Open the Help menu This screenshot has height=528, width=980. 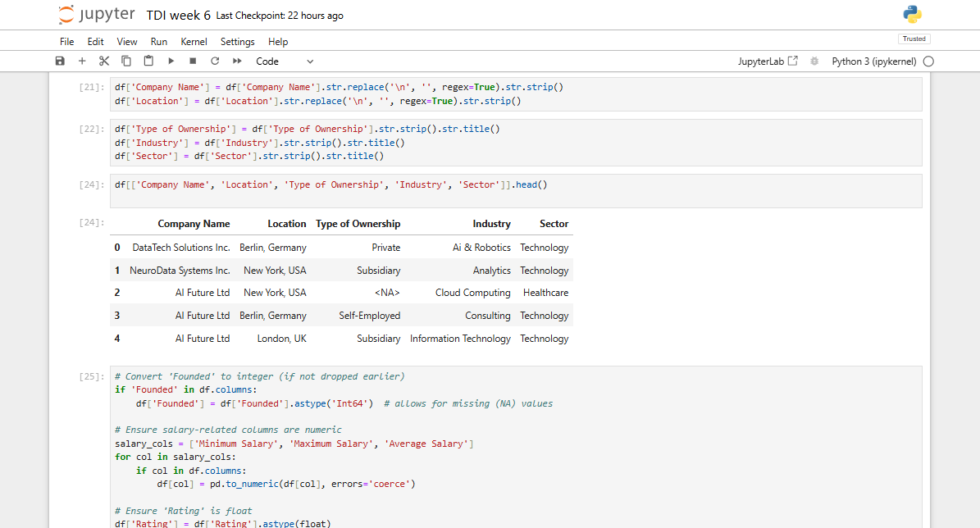tap(278, 42)
